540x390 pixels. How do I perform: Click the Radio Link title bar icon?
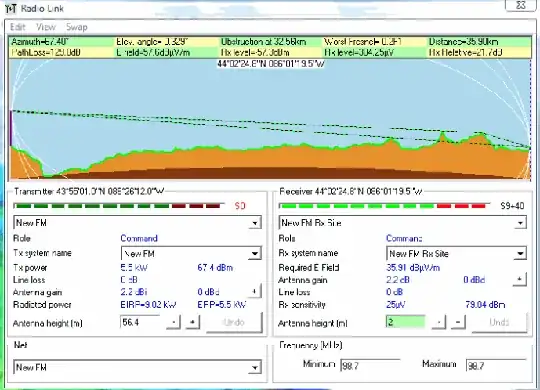11,8
